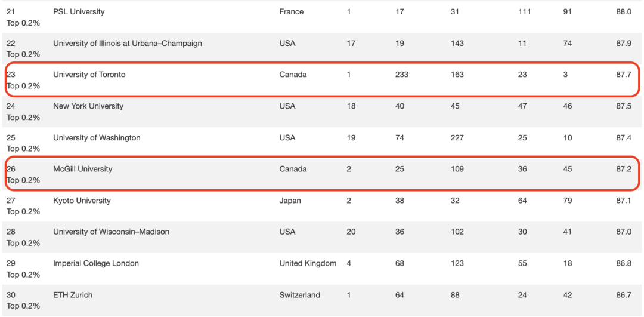This screenshot has width=644, height=317.
Task: Select University of Illinois at Urbana–Champaign row
Action: [x=322, y=48]
